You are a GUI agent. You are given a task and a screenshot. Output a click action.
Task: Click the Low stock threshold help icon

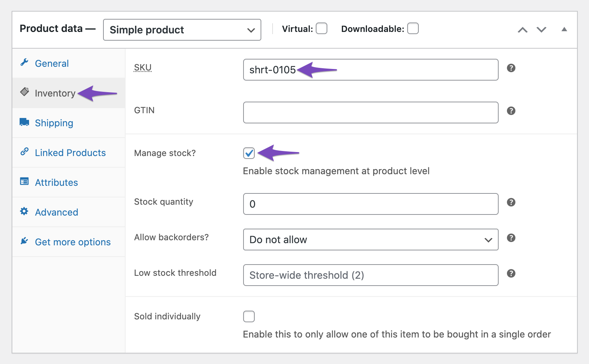(x=511, y=273)
